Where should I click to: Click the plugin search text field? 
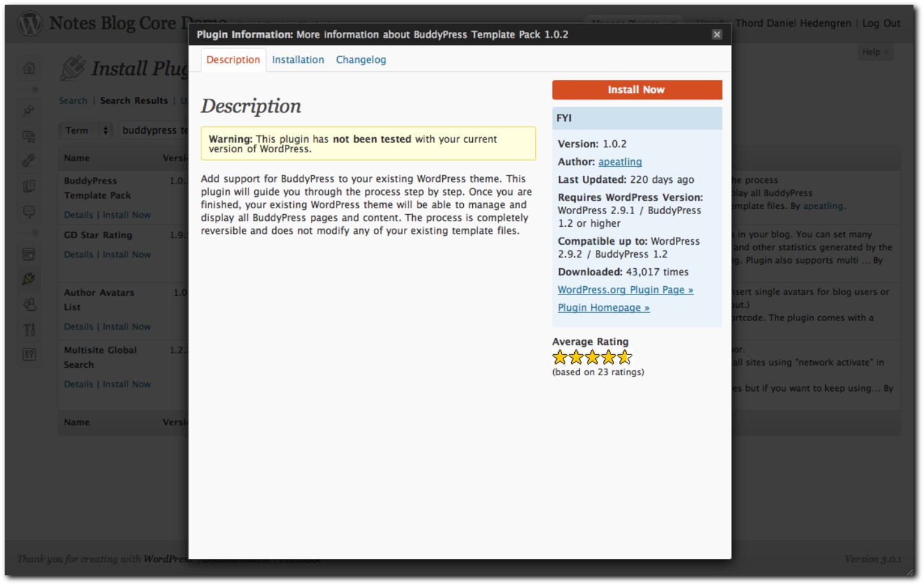154,130
